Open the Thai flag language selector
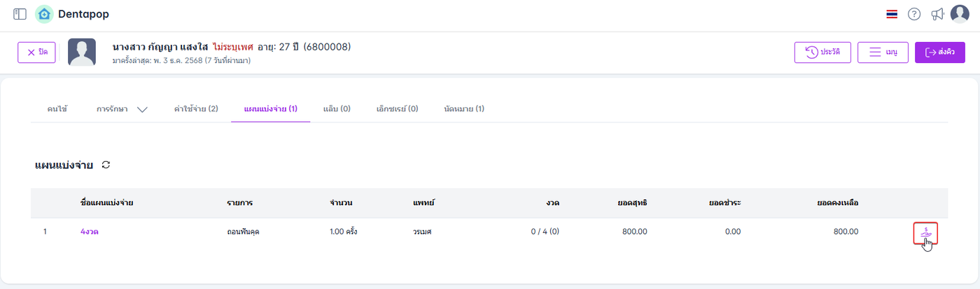This screenshot has width=980, height=289. click(892, 14)
